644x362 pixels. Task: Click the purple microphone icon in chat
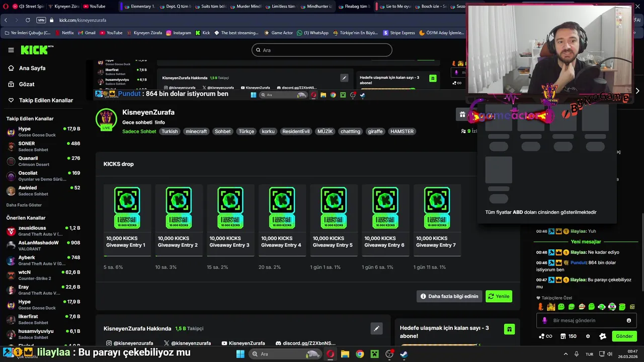tap(545, 320)
